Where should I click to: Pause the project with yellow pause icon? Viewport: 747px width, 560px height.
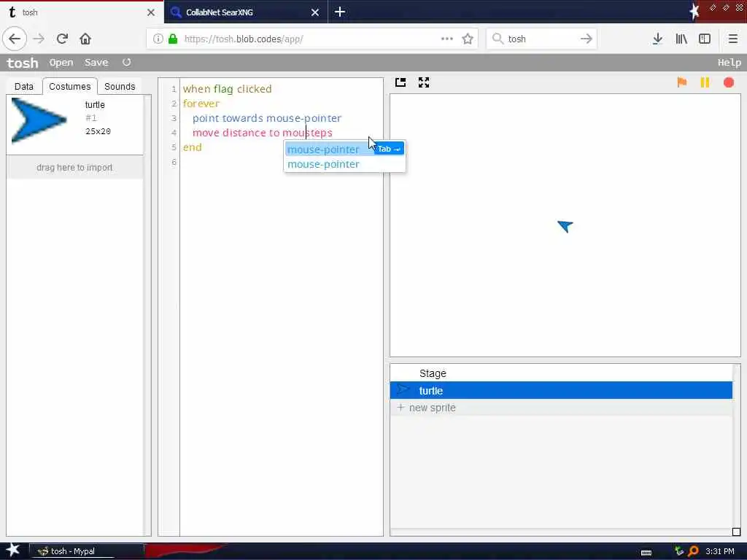pyautogui.click(x=705, y=82)
